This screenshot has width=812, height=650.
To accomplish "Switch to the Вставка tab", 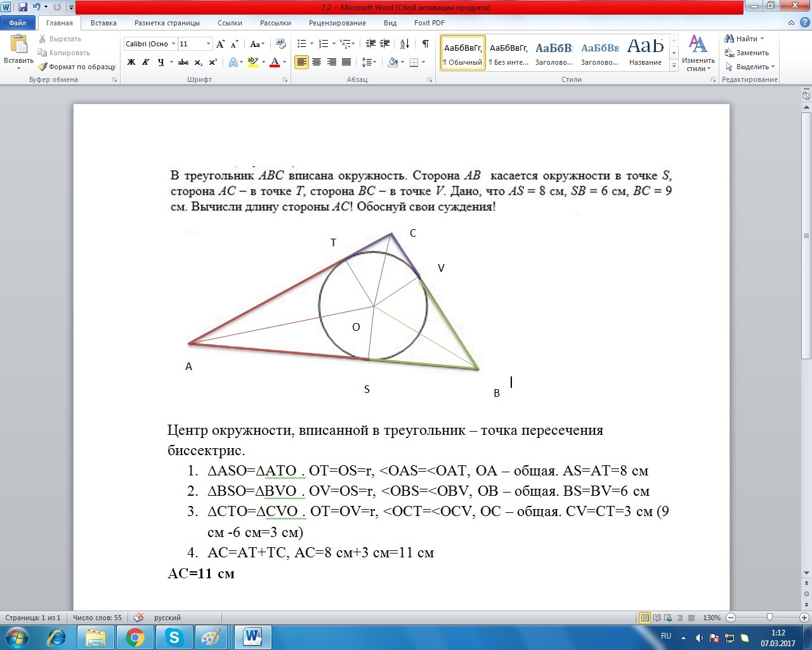I will tap(103, 23).
